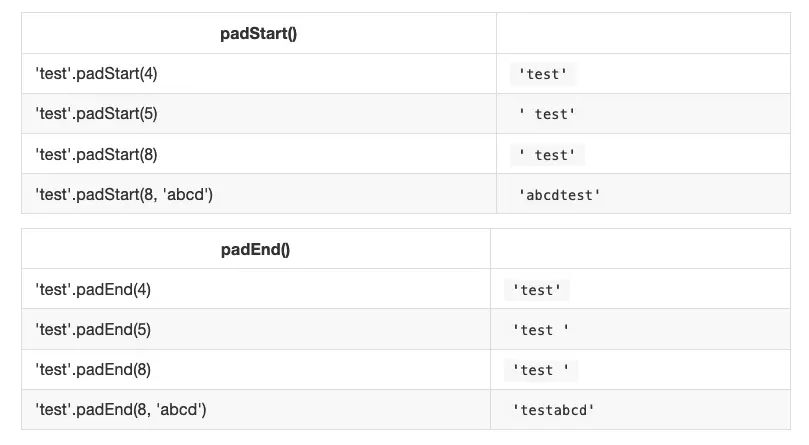Image resolution: width=809 pixels, height=445 pixels.
Task: Select the 'test'.padStart(8) expression cell
Action: click(96, 154)
